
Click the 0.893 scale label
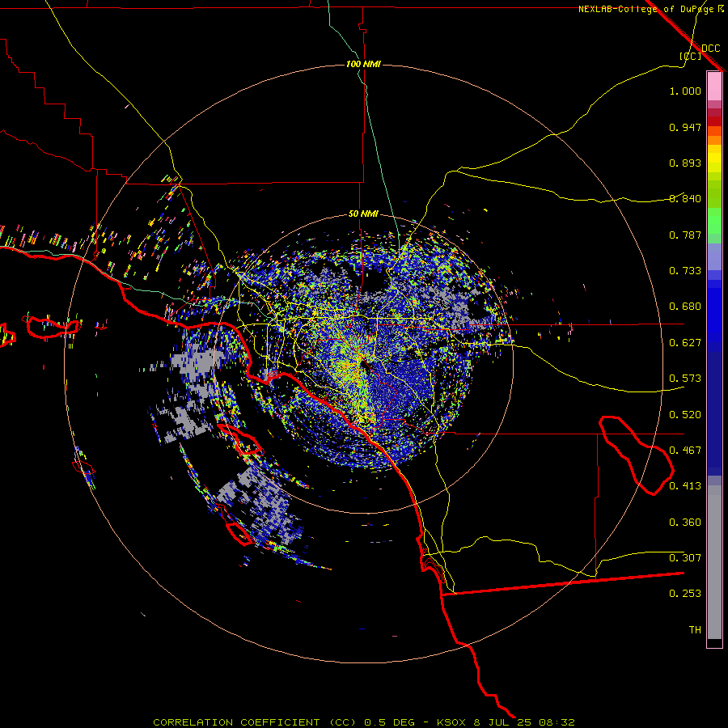coord(685,163)
